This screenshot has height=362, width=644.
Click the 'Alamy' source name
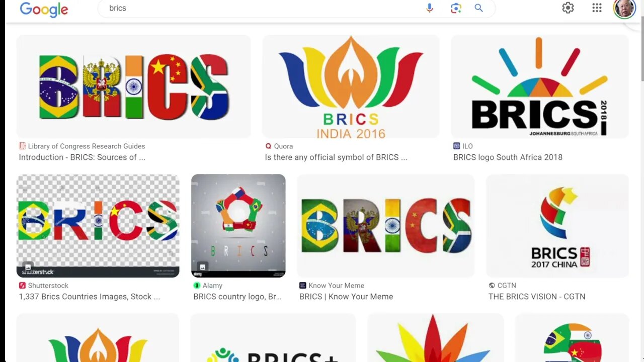pos(212,285)
